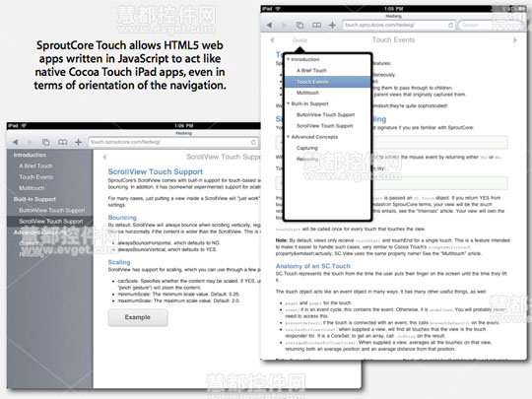Go to the next article arrow beside Touch Events

[515, 40]
